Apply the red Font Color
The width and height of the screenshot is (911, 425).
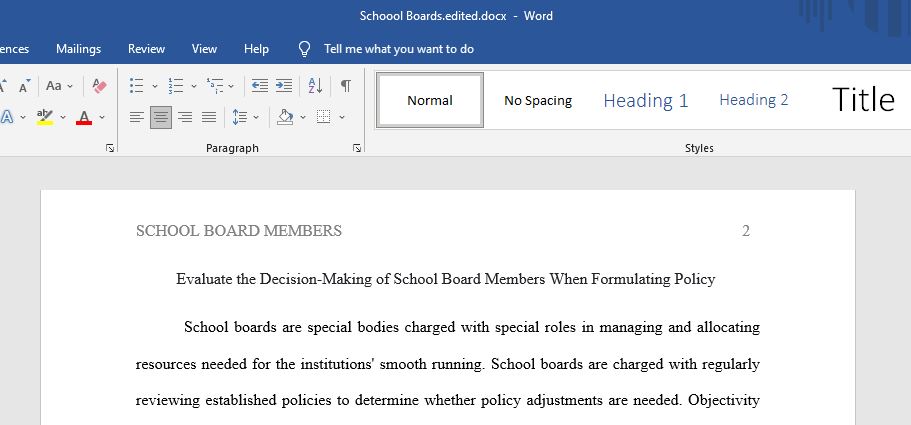(84, 117)
